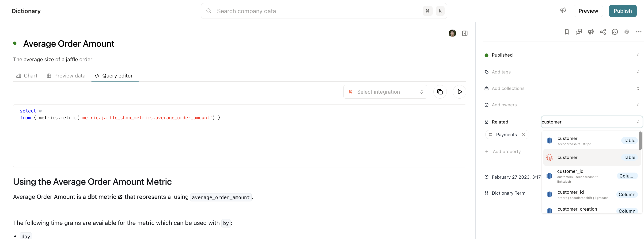Click the share icon in right panel
This screenshot has width=644, height=239.
pos(603,32)
